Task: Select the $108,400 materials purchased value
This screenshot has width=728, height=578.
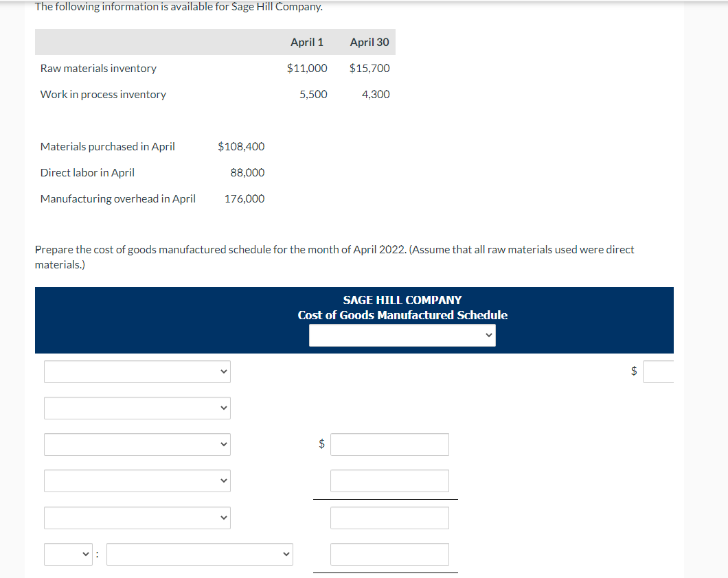Action: pyautogui.click(x=241, y=147)
